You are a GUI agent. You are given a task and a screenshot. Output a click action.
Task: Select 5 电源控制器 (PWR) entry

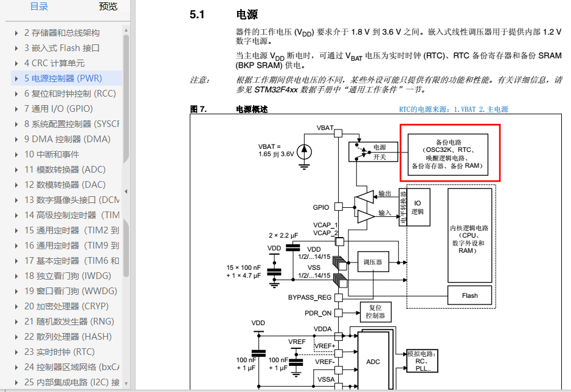[x=63, y=78]
